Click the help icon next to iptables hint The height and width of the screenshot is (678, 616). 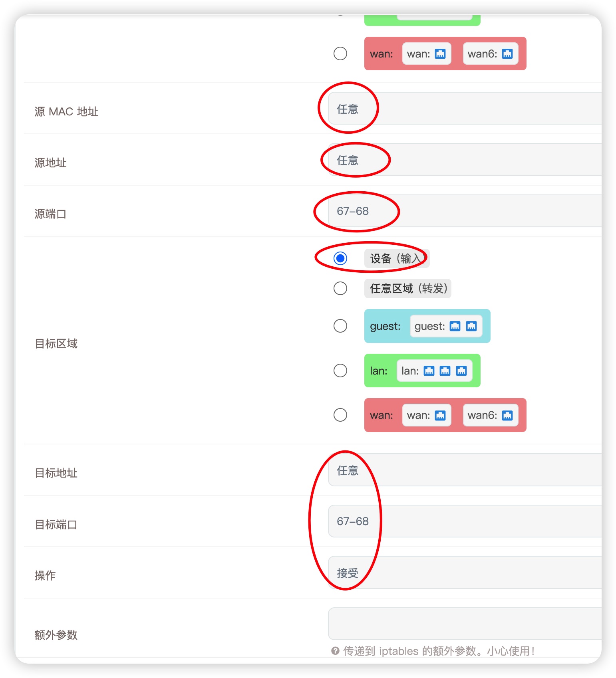(335, 651)
